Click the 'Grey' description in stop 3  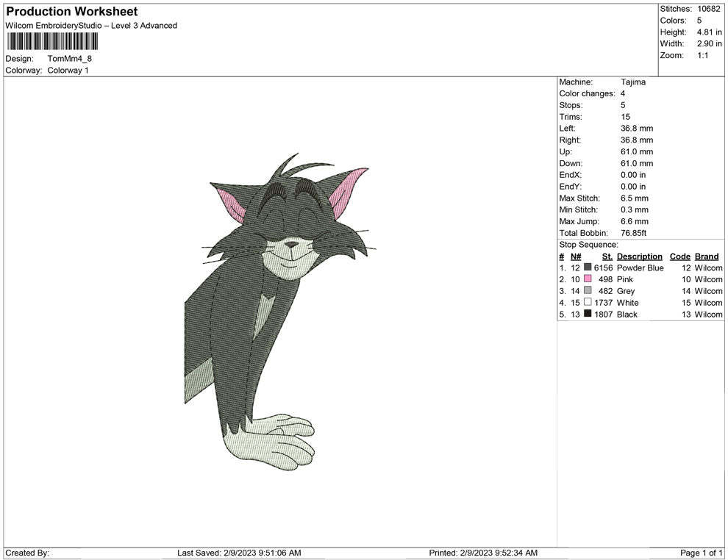point(625,291)
